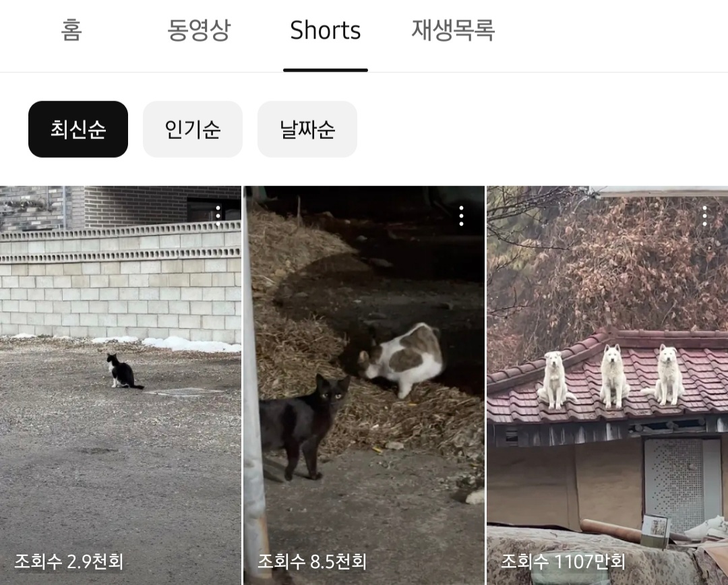Play the short with 조회수 1107만회
This screenshot has height=585, width=728.
click(x=607, y=386)
